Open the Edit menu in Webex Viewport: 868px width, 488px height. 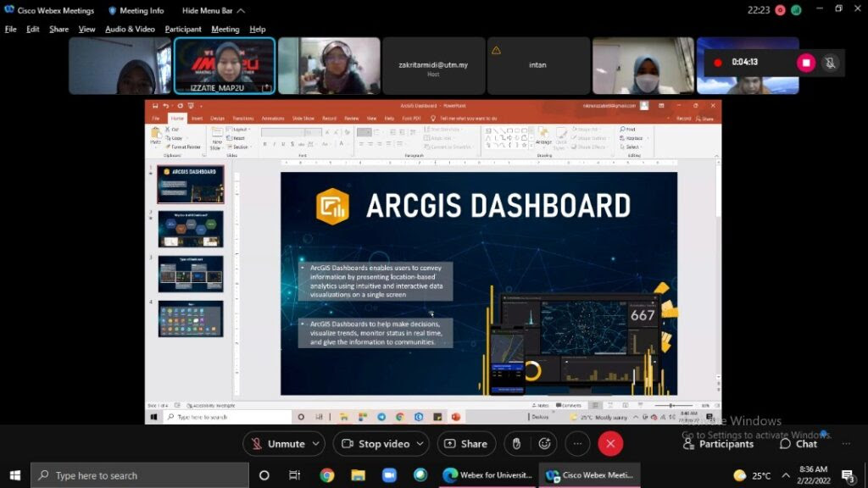[x=33, y=30]
